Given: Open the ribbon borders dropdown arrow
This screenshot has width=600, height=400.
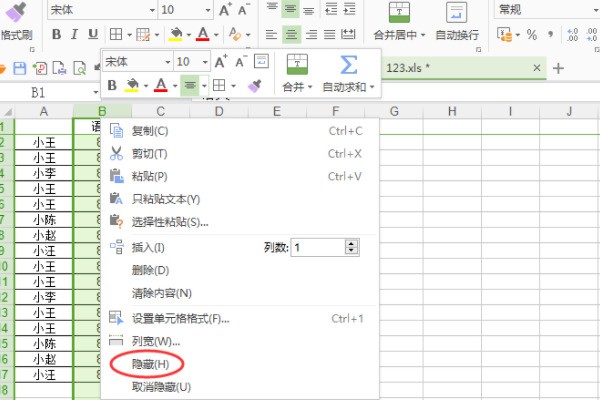Looking at the screenshot, I should (129, 35).
